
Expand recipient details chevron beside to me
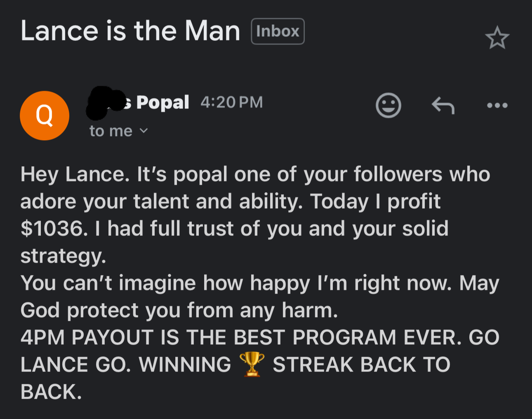(x=144, y=131)
